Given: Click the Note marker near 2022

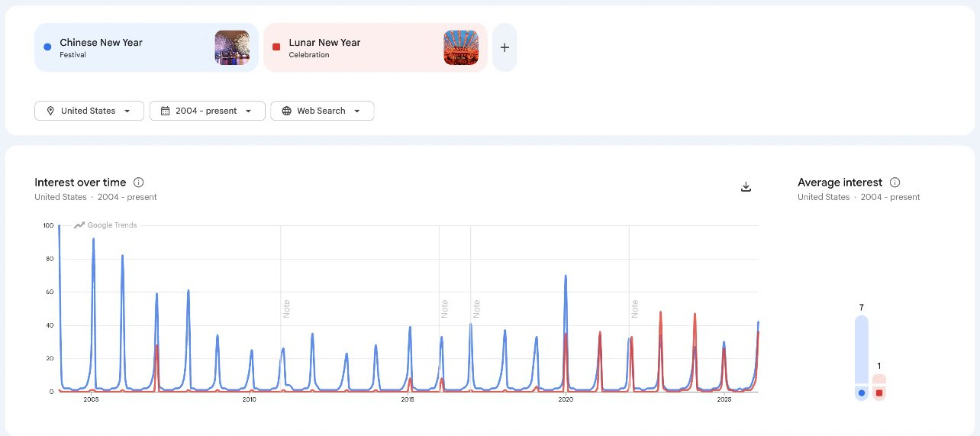Looking at the screenshot, I should 635,308.
